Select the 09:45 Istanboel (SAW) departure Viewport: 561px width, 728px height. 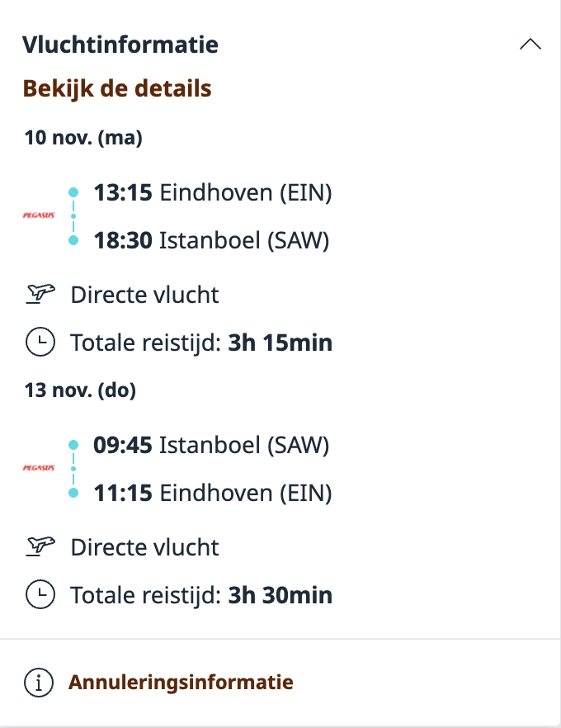[x=211, y=445]
